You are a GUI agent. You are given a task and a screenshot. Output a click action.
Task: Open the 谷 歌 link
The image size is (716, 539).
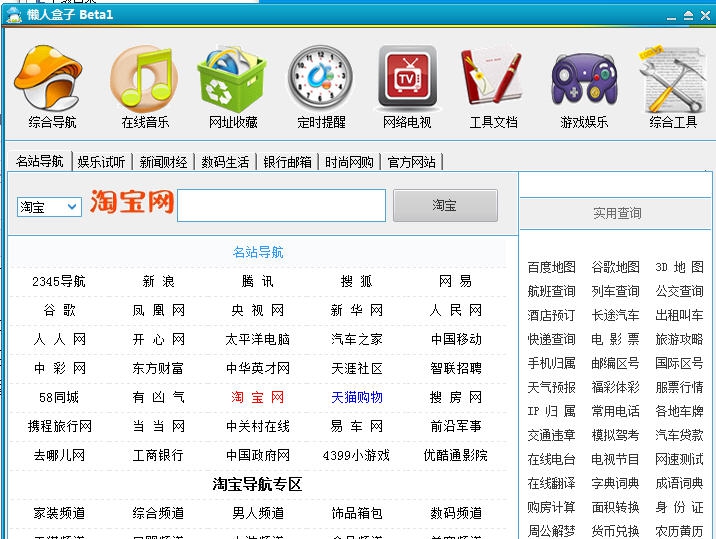(59, 311)
